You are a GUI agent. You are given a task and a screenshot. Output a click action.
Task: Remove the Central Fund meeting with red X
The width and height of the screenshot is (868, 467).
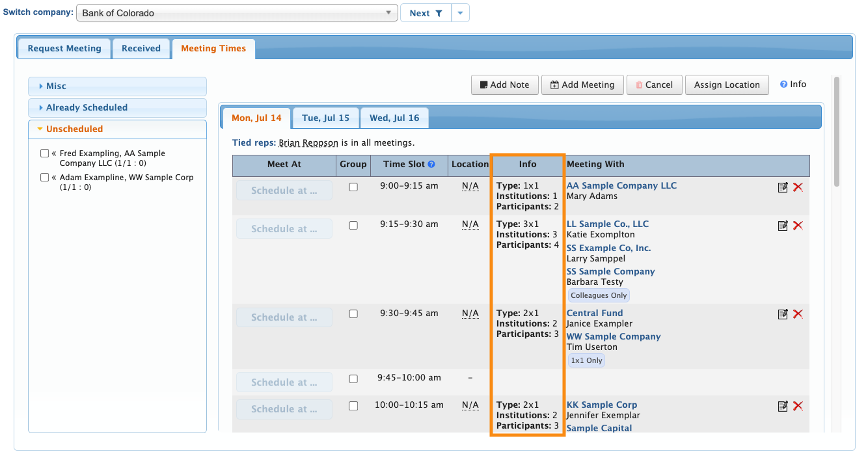(x=798, y=314)
